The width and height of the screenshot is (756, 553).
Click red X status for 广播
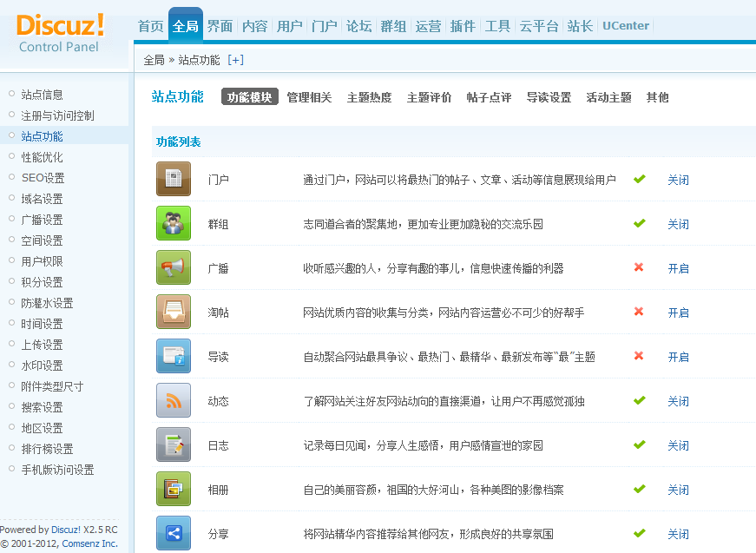point(639,267)
